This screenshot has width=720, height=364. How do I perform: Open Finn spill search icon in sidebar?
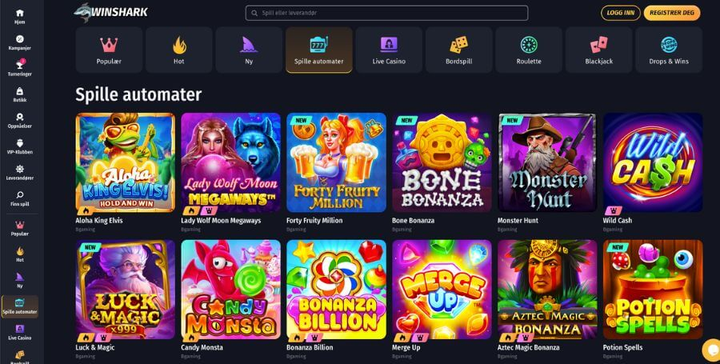(20, 195)
